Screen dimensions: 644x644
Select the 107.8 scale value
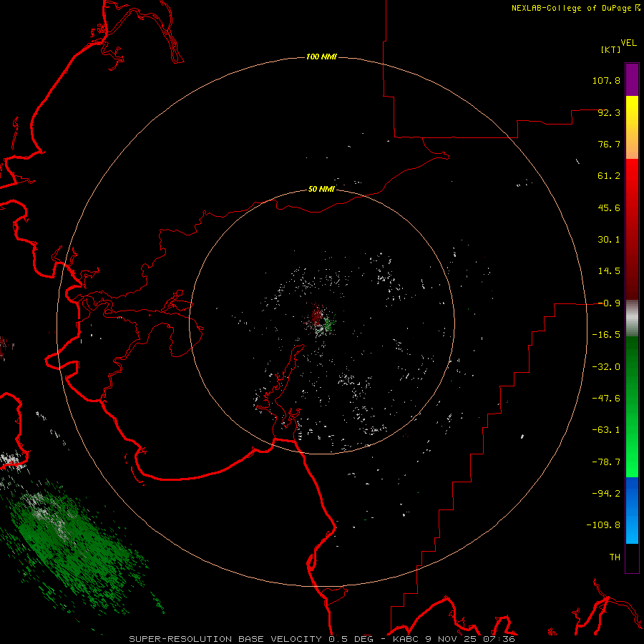click(x=606, y=80)
